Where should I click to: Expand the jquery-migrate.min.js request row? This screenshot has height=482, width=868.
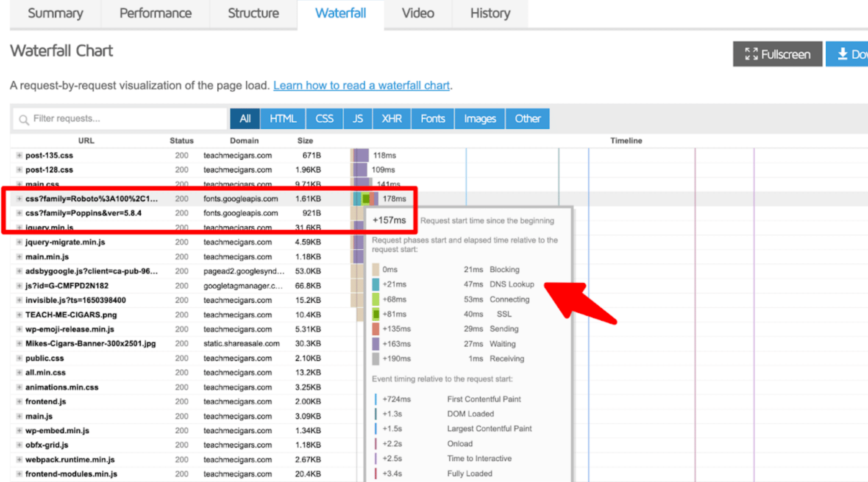tap(19, 242)
